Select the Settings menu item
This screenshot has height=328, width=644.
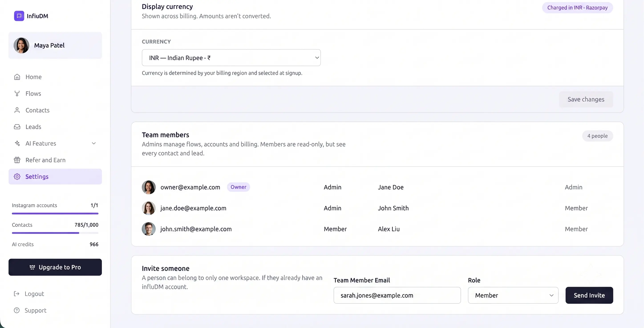tap(55, 176)
